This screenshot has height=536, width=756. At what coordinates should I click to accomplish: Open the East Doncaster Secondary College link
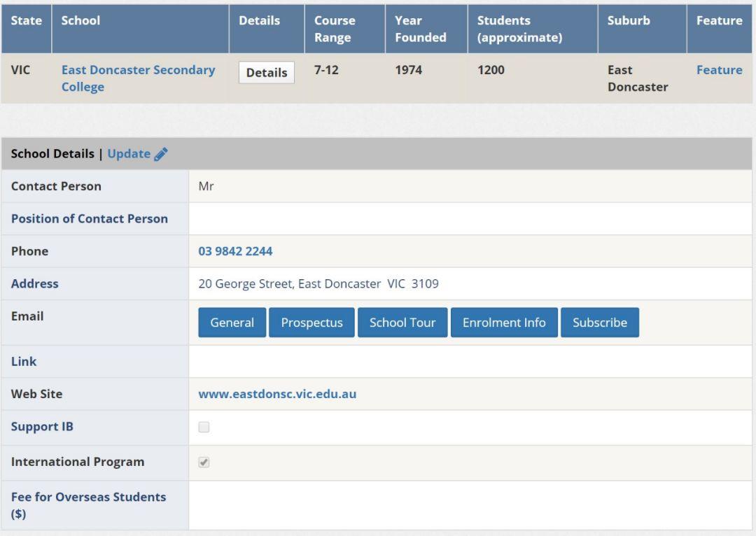tap(138, 78)
